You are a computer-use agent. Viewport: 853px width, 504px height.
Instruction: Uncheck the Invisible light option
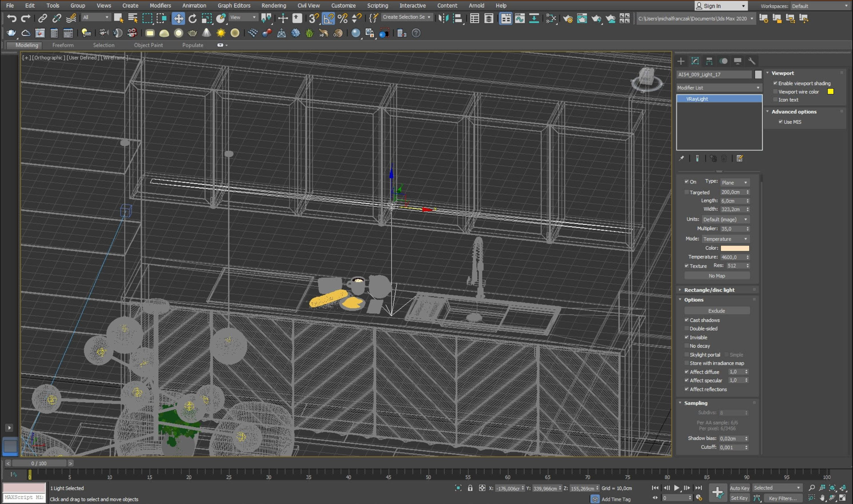(687, 337)
